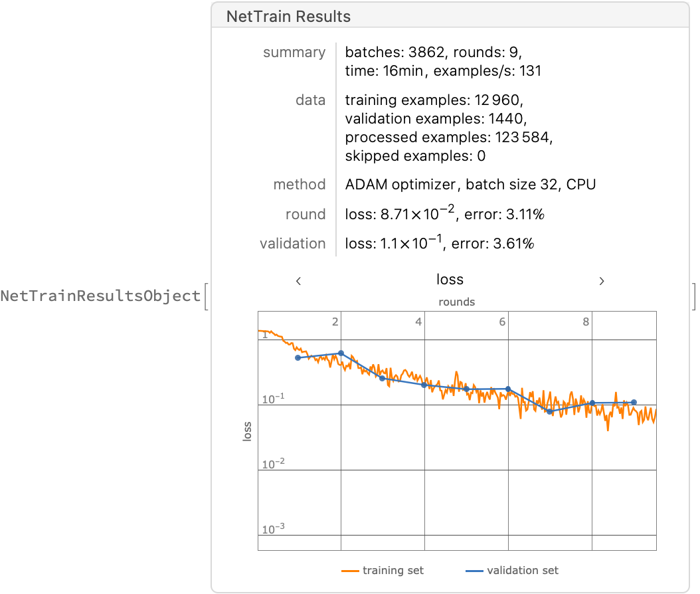The image size is (700, 594).
Task: Select the NetTrain Results panel header
Action: [x=288, y=17]
